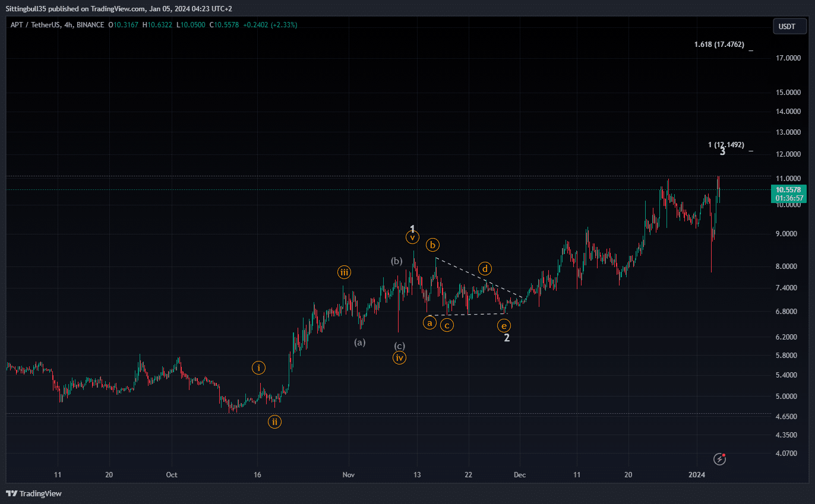Screen dimensions: 815x504
Task: Click the 22 date axis label
Action: pos(469,475)
